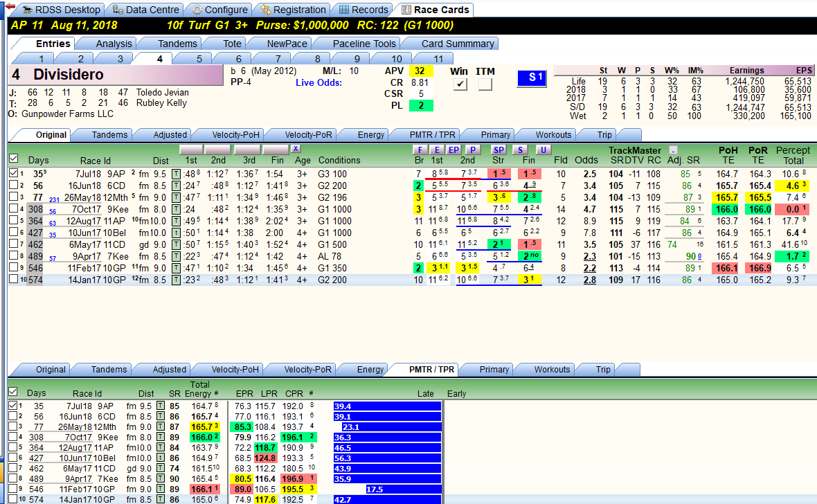The width and height of the screenshot is (817, 504).
Task: Open RDSS Desktop via its horse icon
Action: [x=27, y=10]
